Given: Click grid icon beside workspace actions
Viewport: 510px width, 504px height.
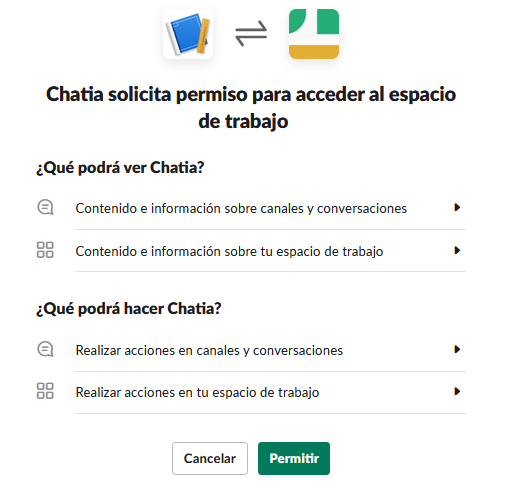Looking at the screenshot, I should click(45, 391).
